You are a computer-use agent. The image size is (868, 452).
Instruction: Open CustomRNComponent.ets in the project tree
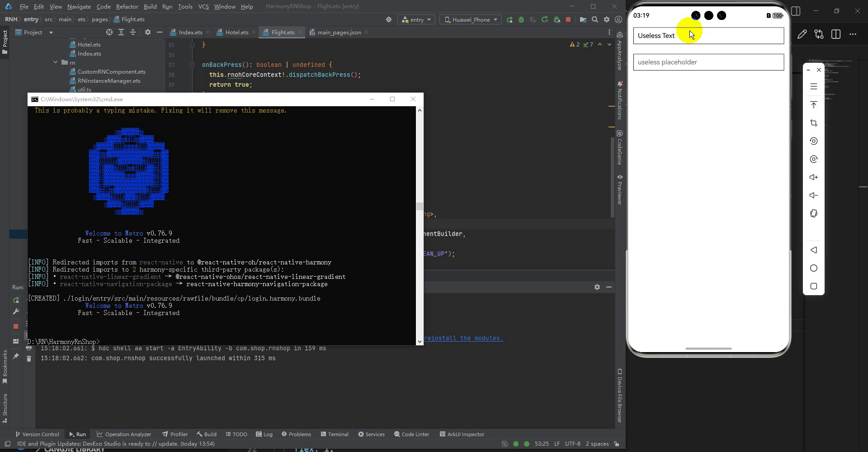tap(111, 72)
